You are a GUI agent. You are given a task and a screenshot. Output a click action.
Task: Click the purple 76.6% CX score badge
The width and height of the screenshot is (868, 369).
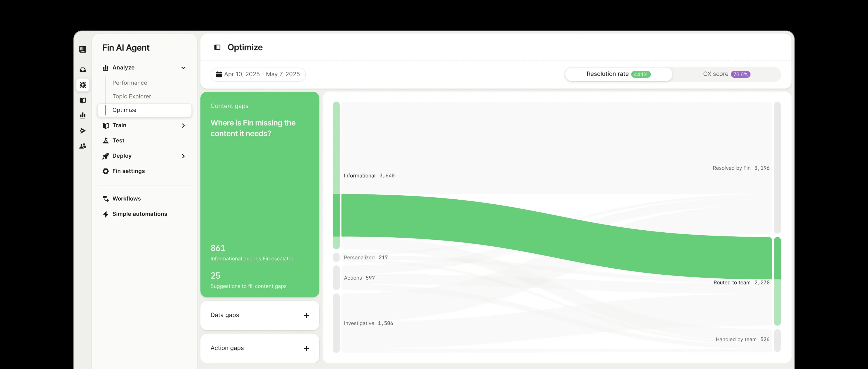click(x=740, y=74)
